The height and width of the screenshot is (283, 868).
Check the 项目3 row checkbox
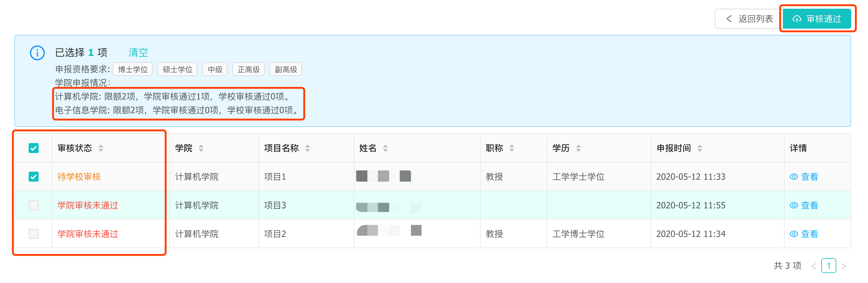pos(34,205)
